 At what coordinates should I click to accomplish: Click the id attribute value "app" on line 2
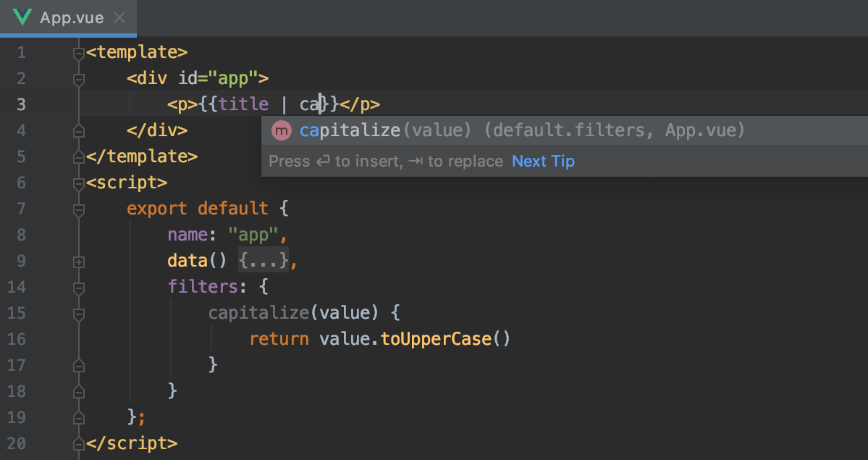point(233,79)
